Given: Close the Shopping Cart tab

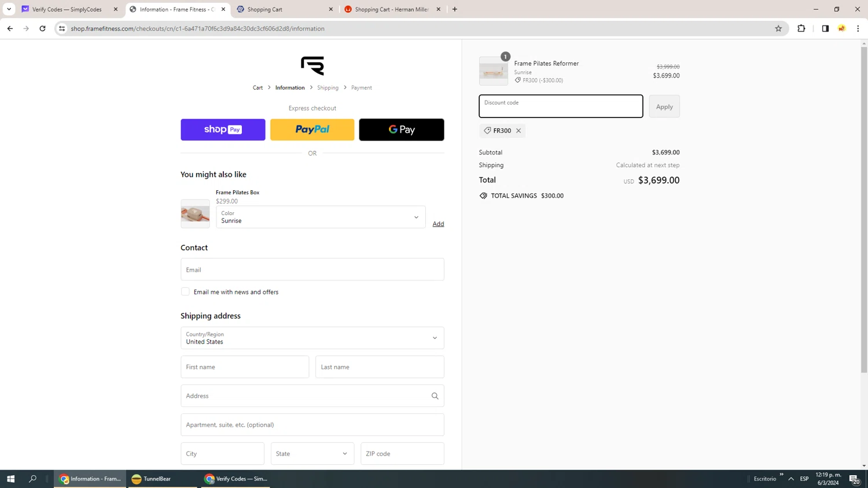Looking at the screenshot, I should pyautogui.click(x=331, y=9).
